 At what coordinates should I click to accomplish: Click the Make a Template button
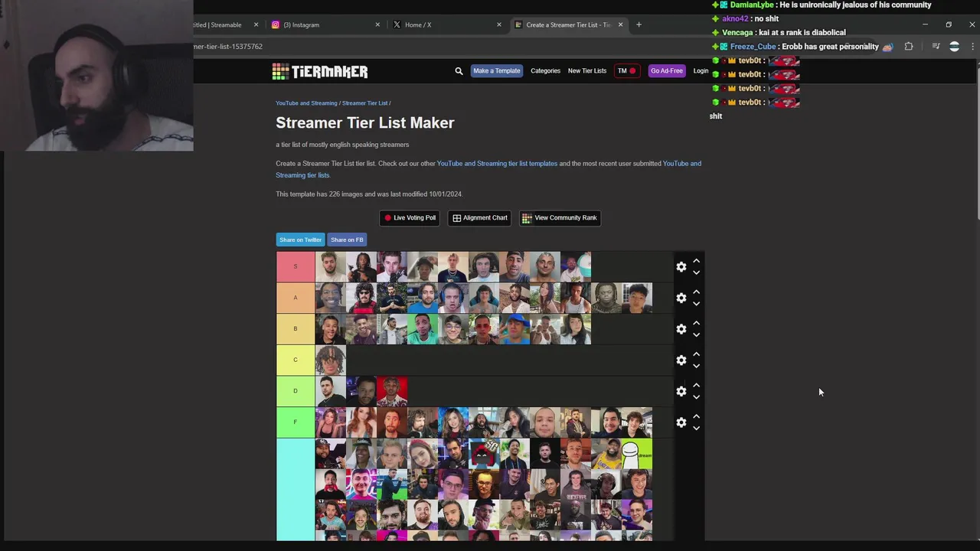tap(496, 71)
